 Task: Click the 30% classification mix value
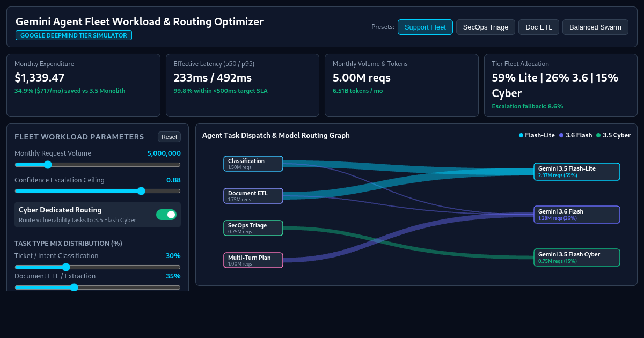[x=173, y=256]
